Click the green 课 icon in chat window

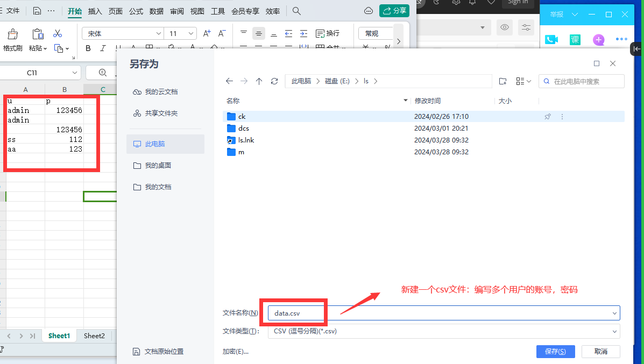point(575,39)
